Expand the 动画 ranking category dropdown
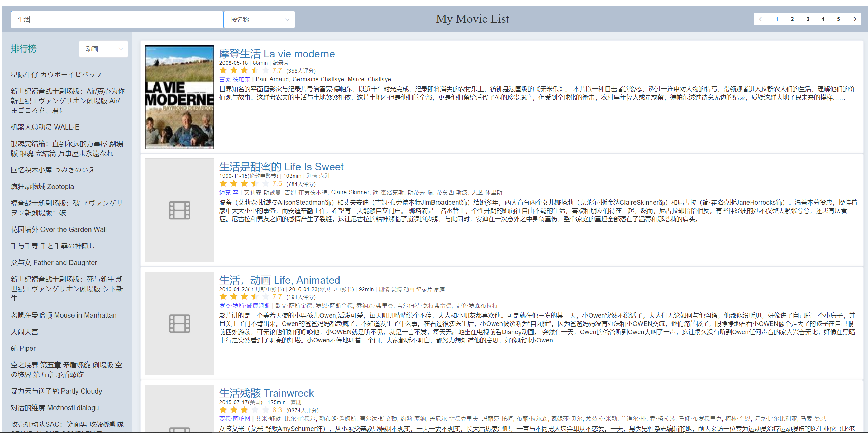This screenshot has width=868, height=433. pyautogui.click(x=103, y=49)
